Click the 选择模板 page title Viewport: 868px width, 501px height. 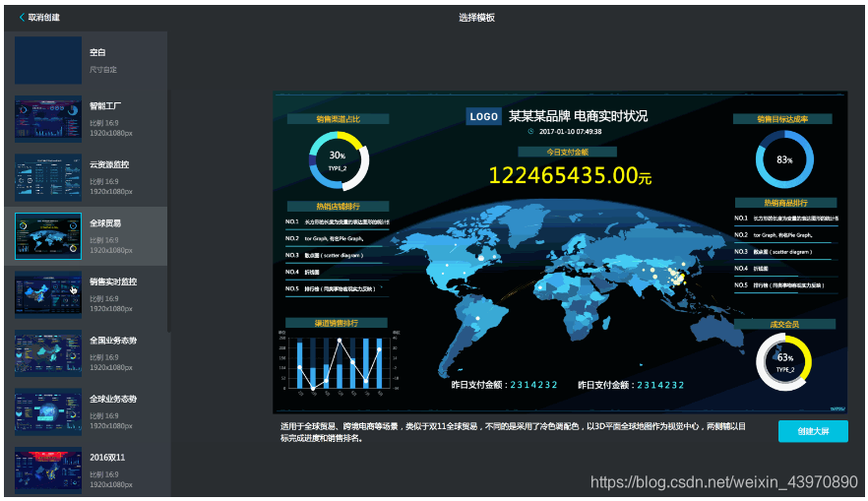(476, 18)
